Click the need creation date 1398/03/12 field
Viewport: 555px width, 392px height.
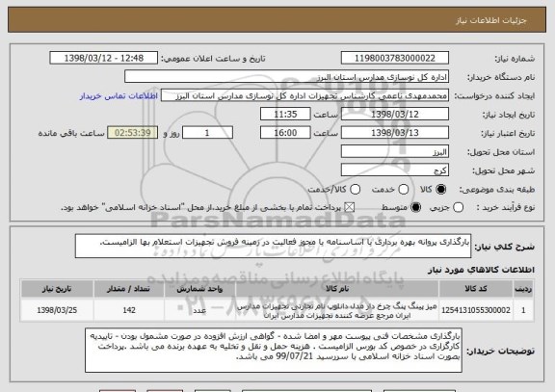point(395,115)
